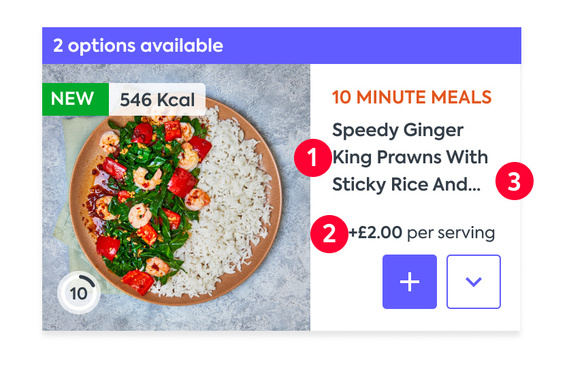Click the red number 1 annotation marker

312,158
